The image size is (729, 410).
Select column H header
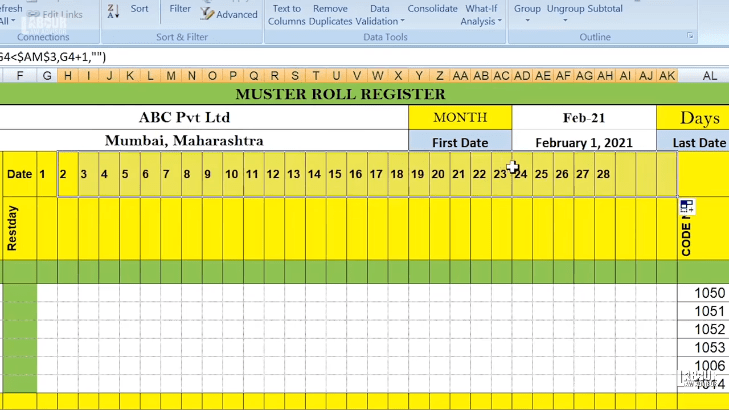point(68,76)
